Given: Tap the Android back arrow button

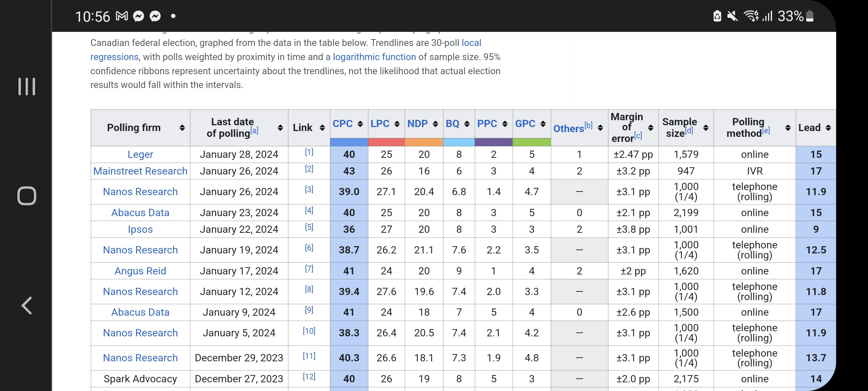Looking at the screenshot, I should click(x=27, y=306).
